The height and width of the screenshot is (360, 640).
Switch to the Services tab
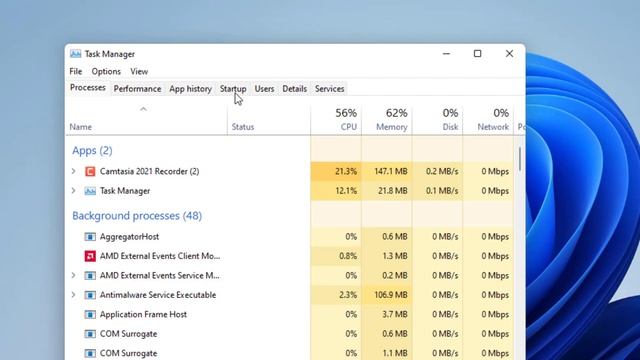click(329, 89)
